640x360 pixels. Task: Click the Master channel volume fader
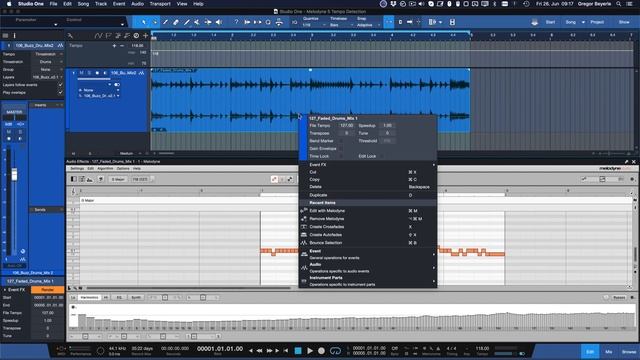(x=14, y=175)
